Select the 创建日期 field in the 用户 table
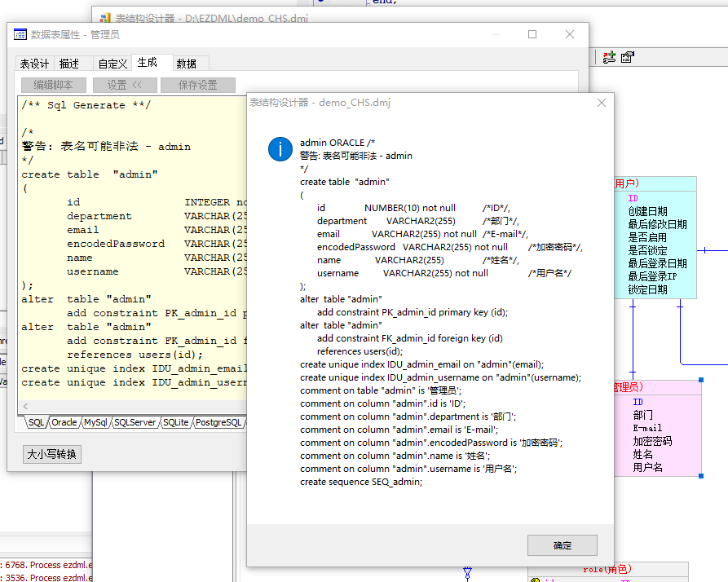728x582 pixels. pyautogui.click(x=647, y=212)
